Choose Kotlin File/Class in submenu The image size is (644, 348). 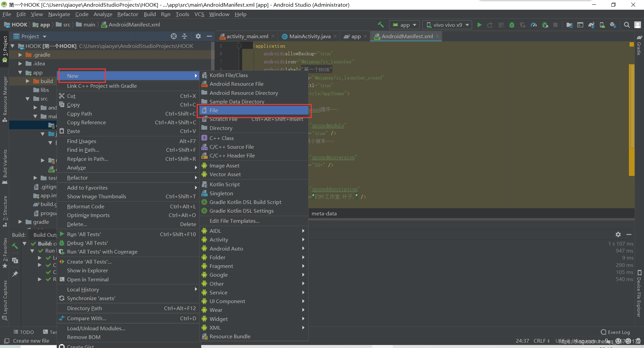[254, 75]
